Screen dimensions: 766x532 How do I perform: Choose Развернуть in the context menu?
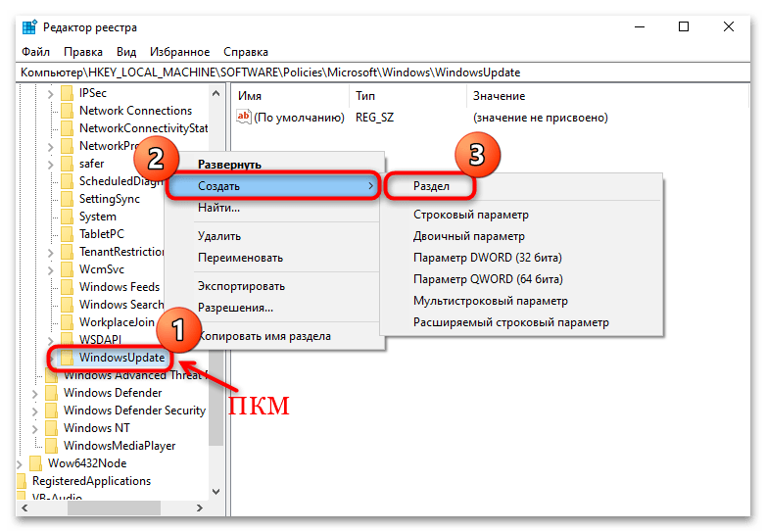click(273, 165)
